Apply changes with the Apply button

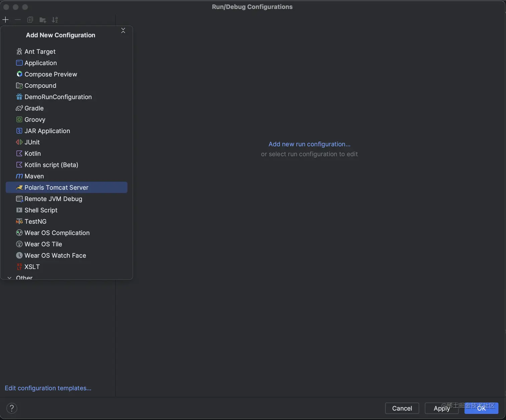point(441,408)
